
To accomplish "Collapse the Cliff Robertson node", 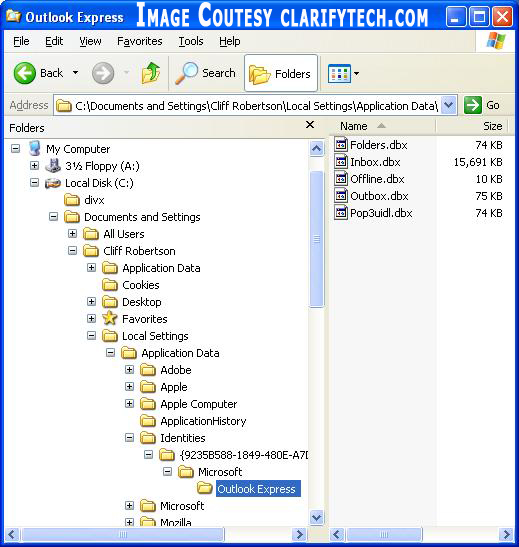I will click(72, 251).
